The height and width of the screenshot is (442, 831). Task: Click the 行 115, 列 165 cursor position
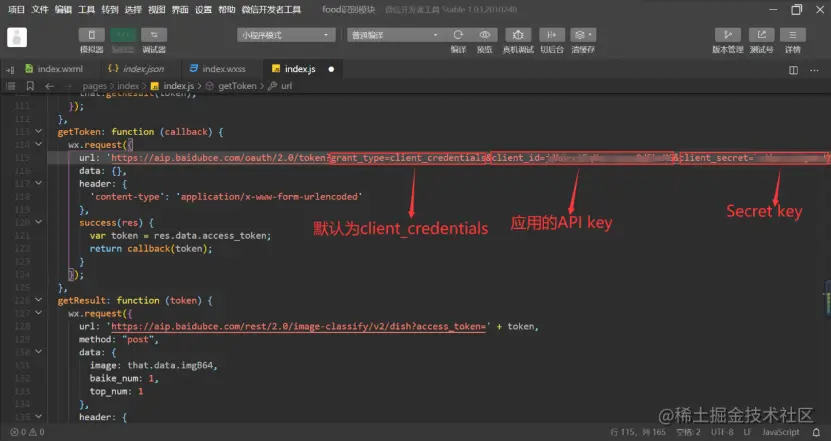[x=638, y=432]
